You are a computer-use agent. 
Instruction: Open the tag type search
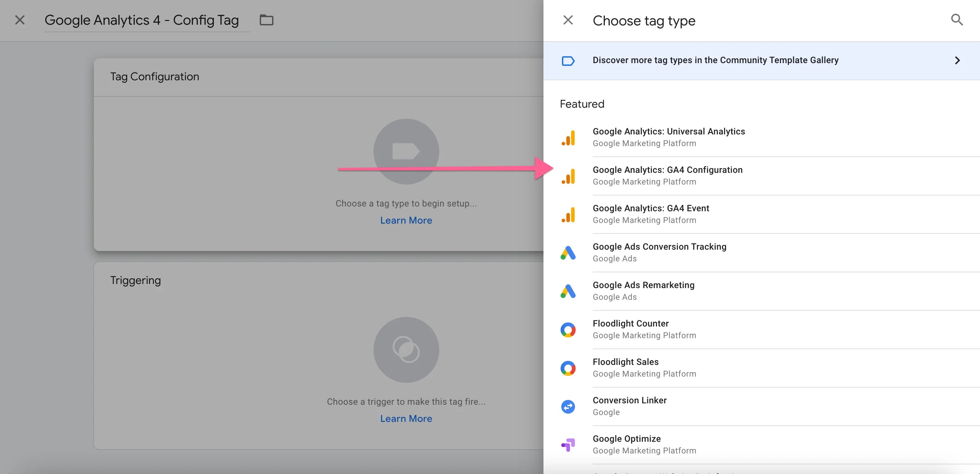click(x=957, y=20)
